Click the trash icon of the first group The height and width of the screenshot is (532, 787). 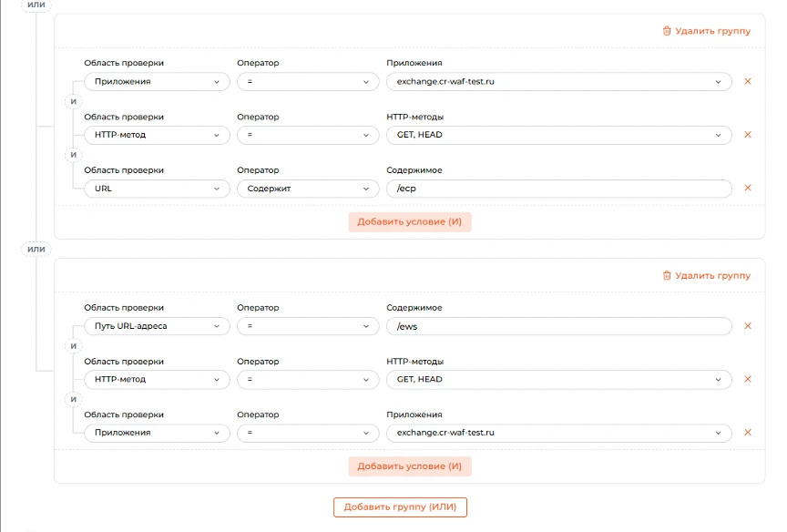coord(667,31)
